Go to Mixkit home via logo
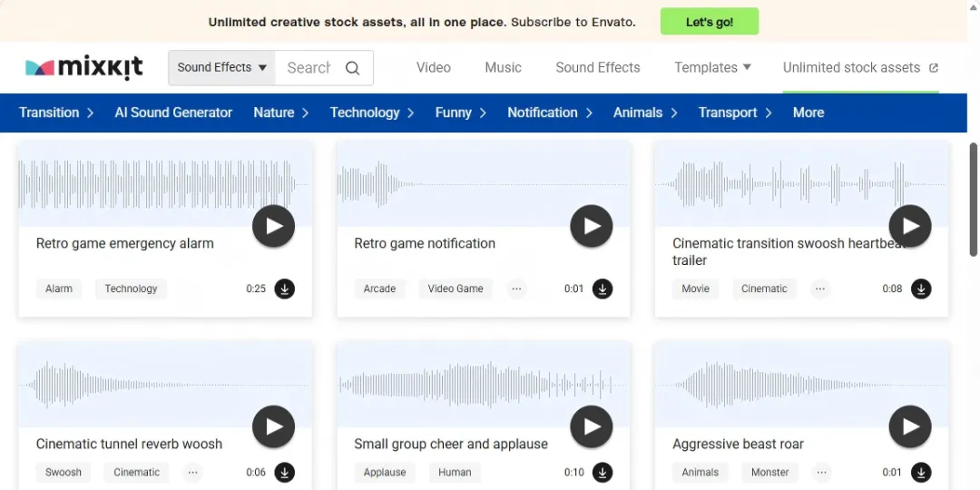 click(84, 67)
